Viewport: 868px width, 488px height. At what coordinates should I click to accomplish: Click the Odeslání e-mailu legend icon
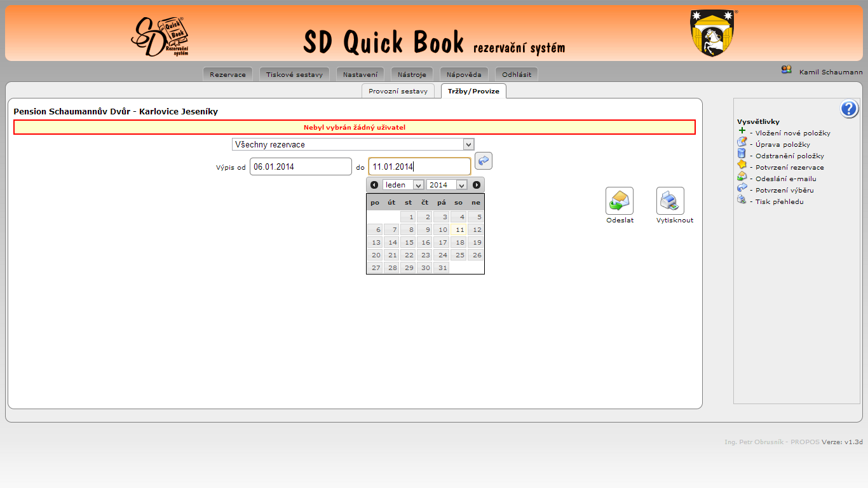(742, 177)
